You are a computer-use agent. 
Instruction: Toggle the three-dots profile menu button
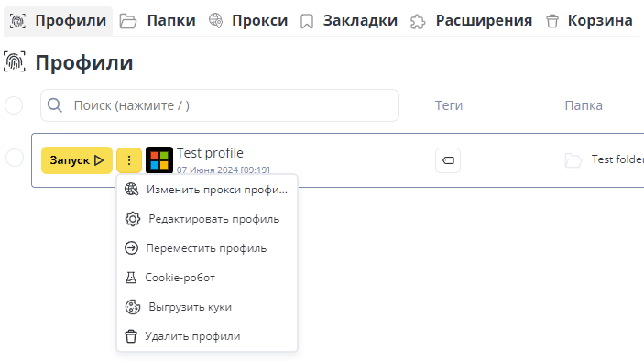[x=129, y=160]
